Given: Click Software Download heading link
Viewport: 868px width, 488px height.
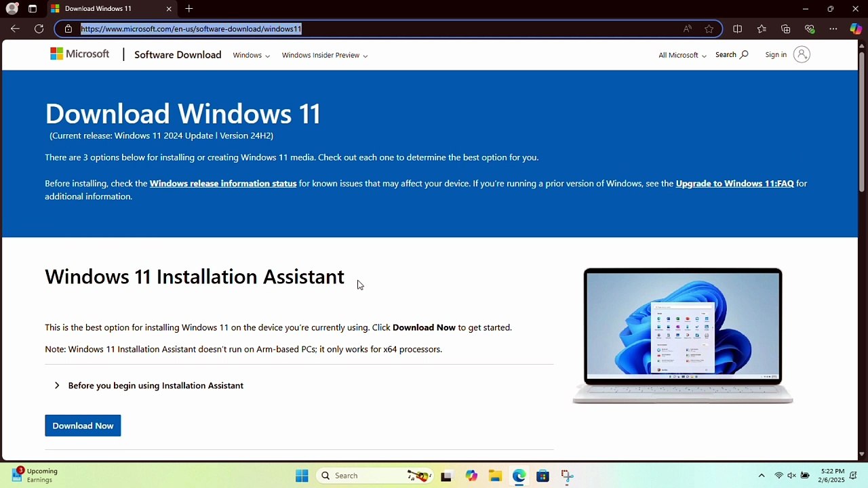Looking at the screenshot, I should [x=178, y=55].
